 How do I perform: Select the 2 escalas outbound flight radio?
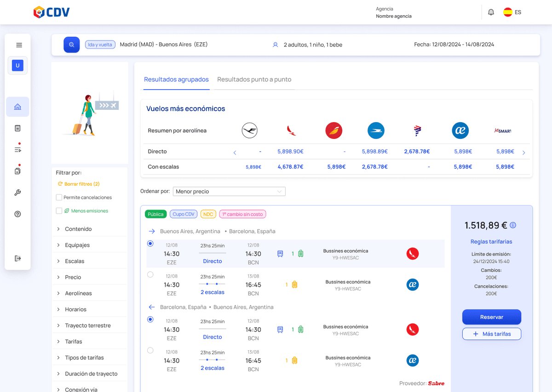coord(150,275)
